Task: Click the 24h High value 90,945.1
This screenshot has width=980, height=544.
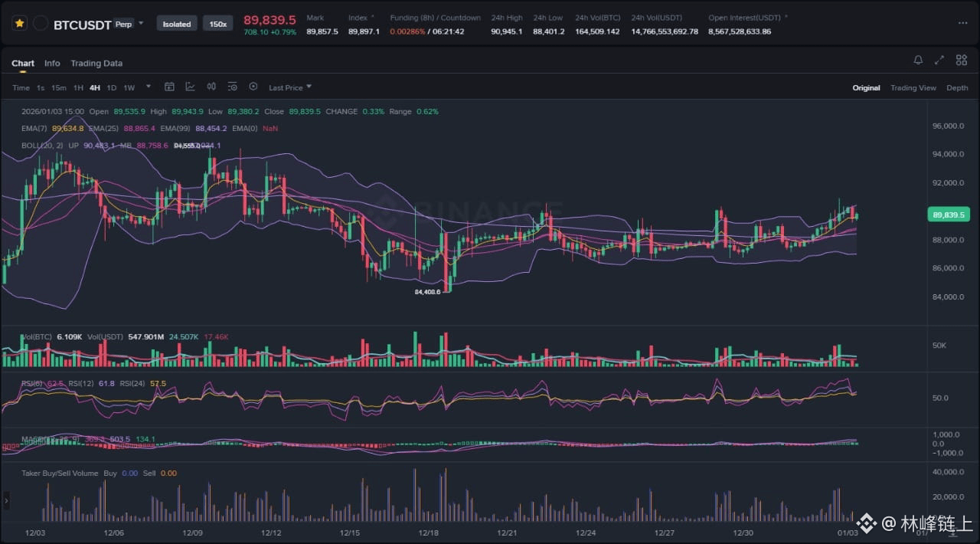Action: 507,32
